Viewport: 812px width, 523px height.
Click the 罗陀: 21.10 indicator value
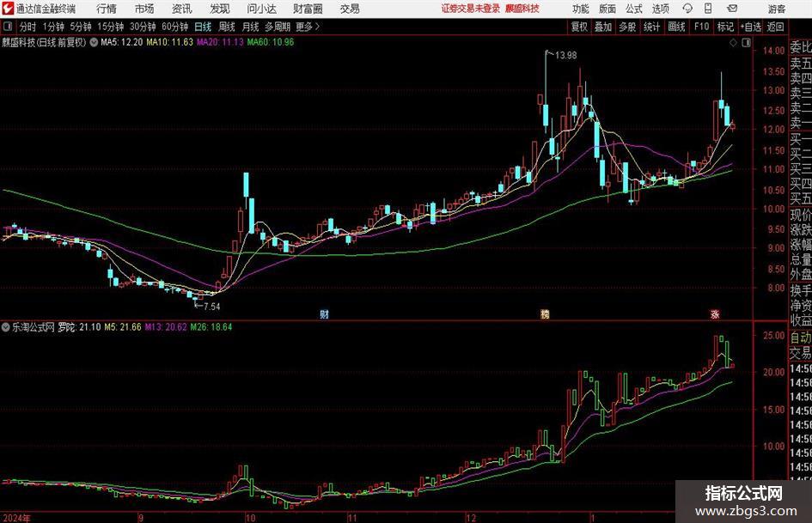(x=79, y=326)
